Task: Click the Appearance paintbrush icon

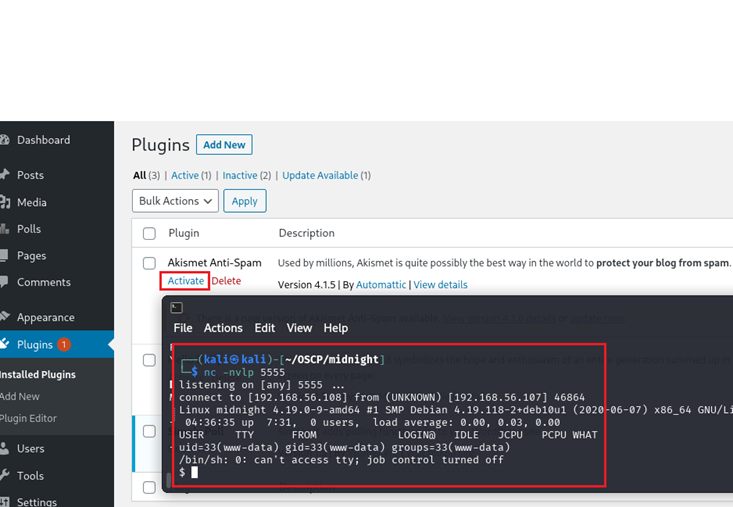Action: [4, 317]
